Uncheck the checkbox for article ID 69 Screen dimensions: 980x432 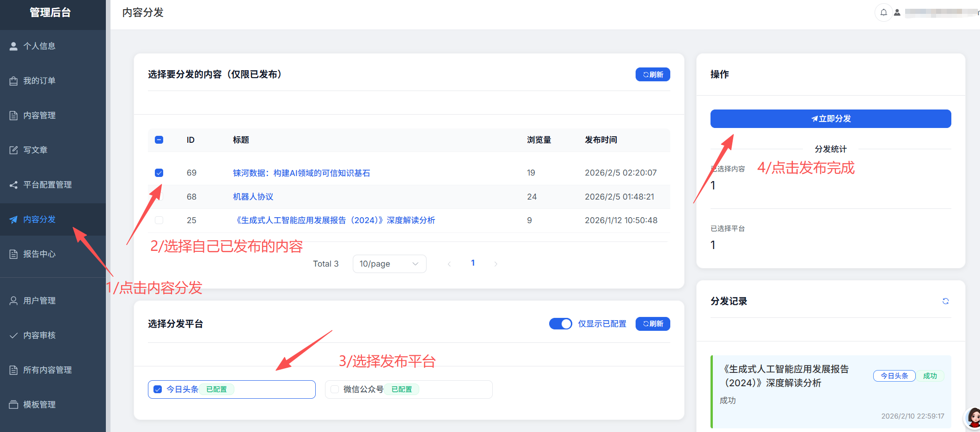tap(159, 173)
